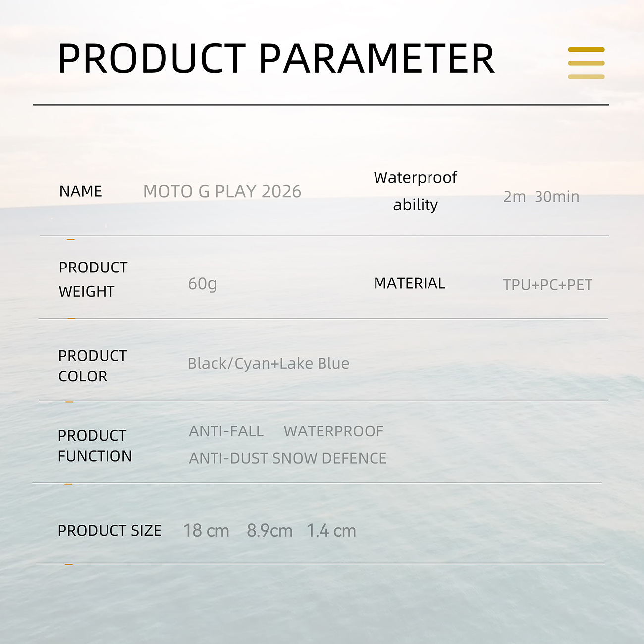Click the Waterproof ability label

coord(415,191)
